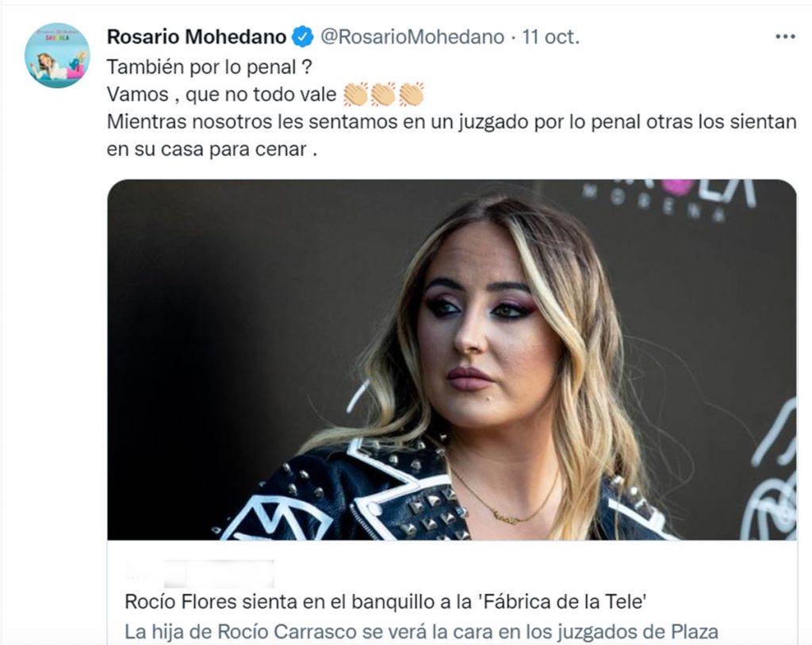Image resolution: width=812 pixels, height=645 pixels.
Task: Click the first clapping hands emoji
Action: pyautogui.click(x=356, y=95)
